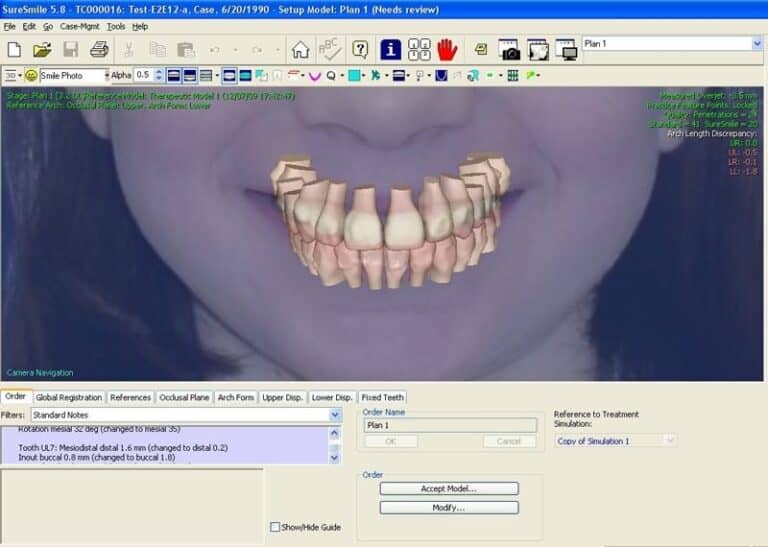Click the red hand Stop icon
Viewport: 768px width, 547px height.
(447, 49)
